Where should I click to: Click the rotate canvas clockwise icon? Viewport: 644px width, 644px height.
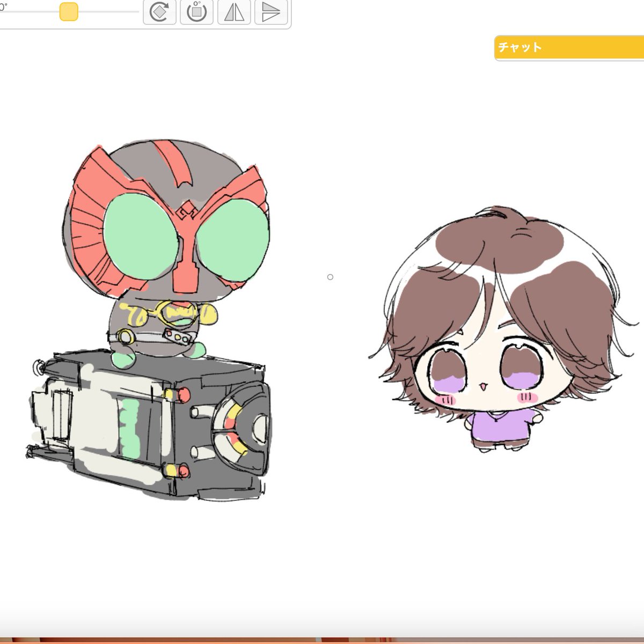(x=159, y=12)
